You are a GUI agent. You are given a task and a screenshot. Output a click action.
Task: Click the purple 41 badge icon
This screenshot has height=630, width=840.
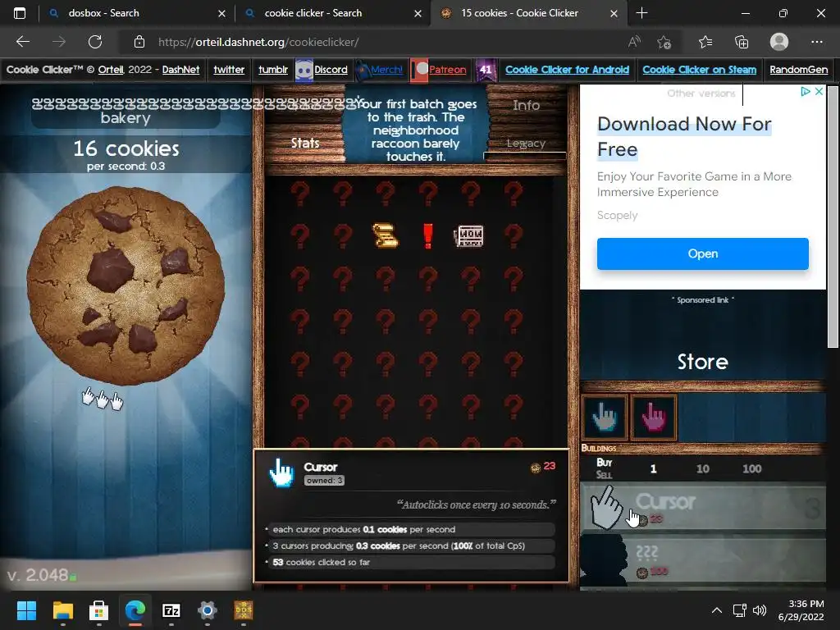[486, 71]
